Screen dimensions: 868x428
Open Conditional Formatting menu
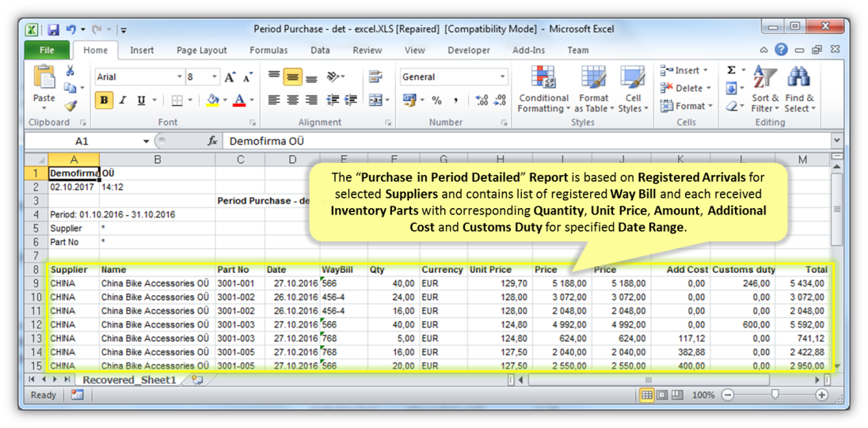[x=543, y=89]
